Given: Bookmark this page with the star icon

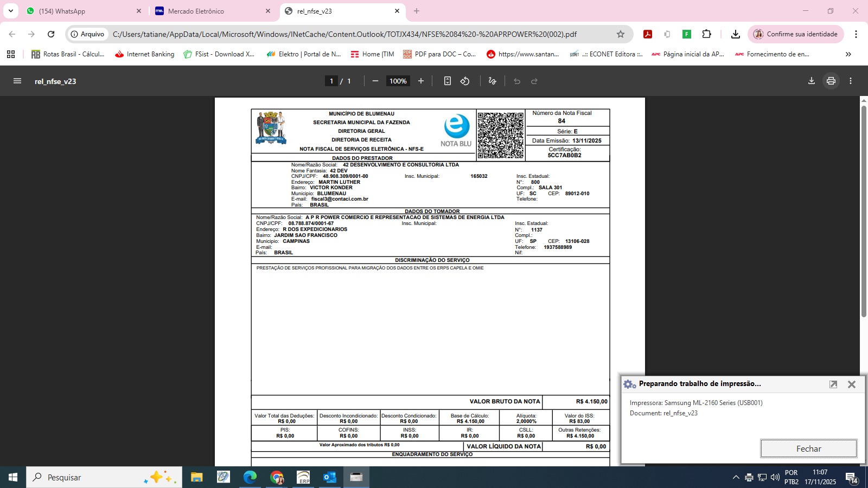Looking at the screenshot, I should click(621, 34).
